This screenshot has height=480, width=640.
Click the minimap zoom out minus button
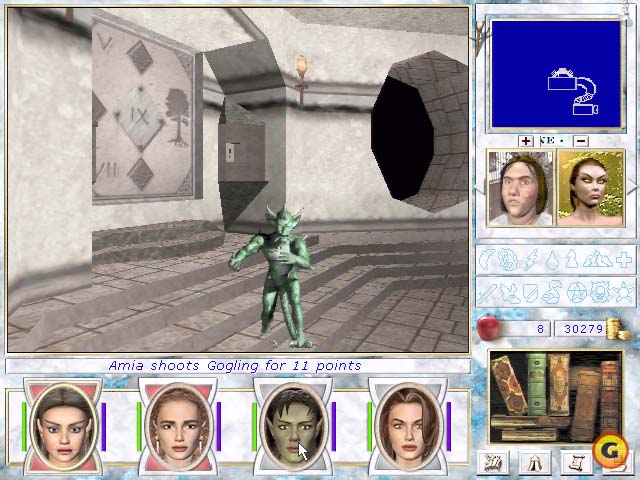tap(581, 141)
